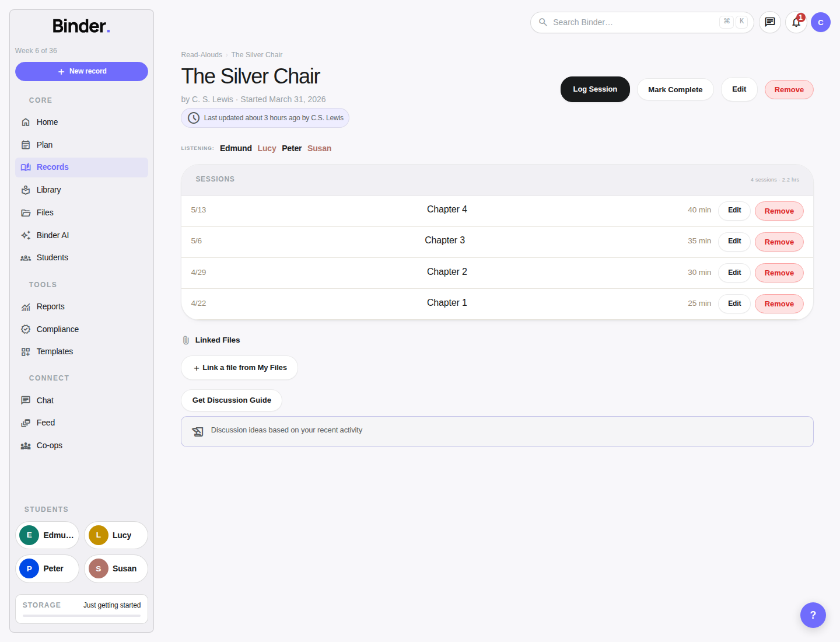
Task: Click Mark Complete
Action: tap(675, 89)
